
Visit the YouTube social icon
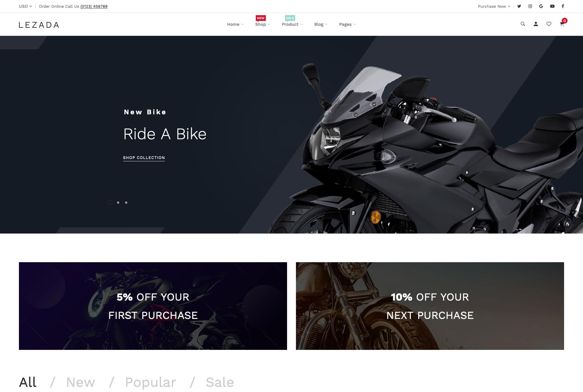click(552, 6)
